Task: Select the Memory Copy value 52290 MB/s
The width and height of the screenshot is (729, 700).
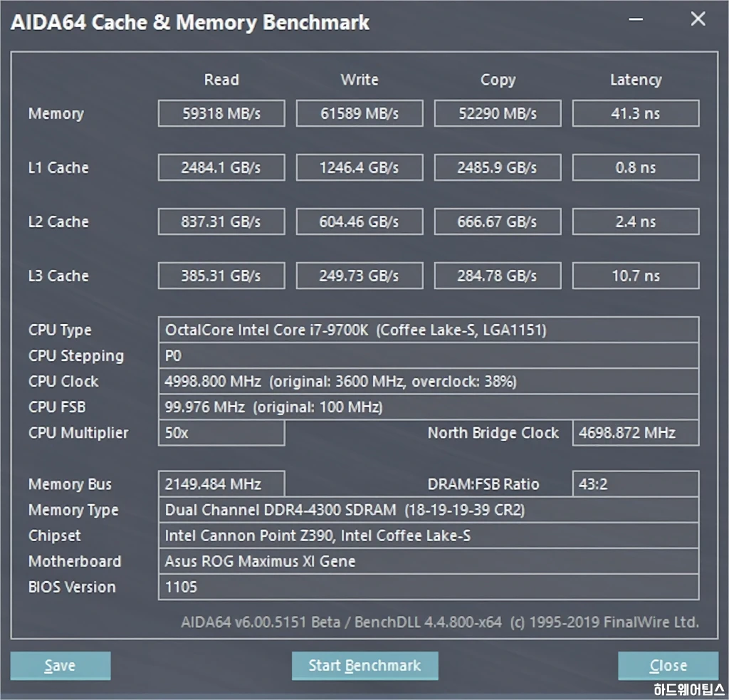Action: (498, 113)
